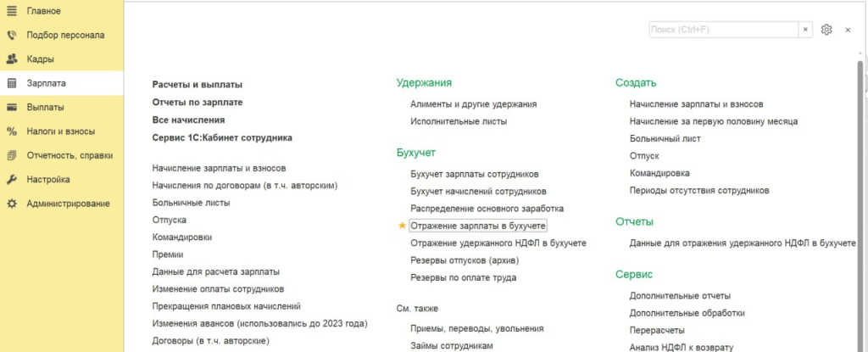The width and height of the screenshot is (868, 352).
Task: Open Отчеты по зарплате
Action: (x=197, y=103)
